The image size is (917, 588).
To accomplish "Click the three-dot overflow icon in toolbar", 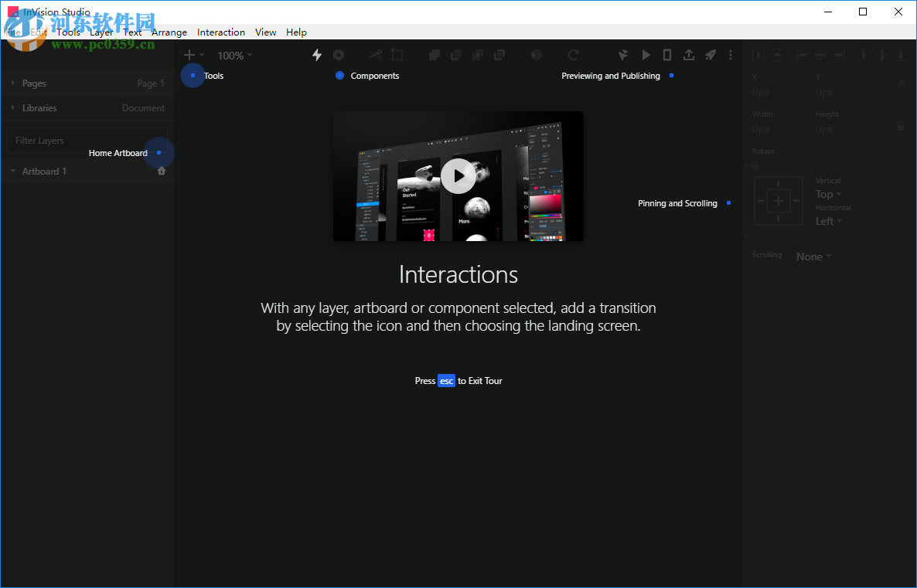I will point(730,55).
